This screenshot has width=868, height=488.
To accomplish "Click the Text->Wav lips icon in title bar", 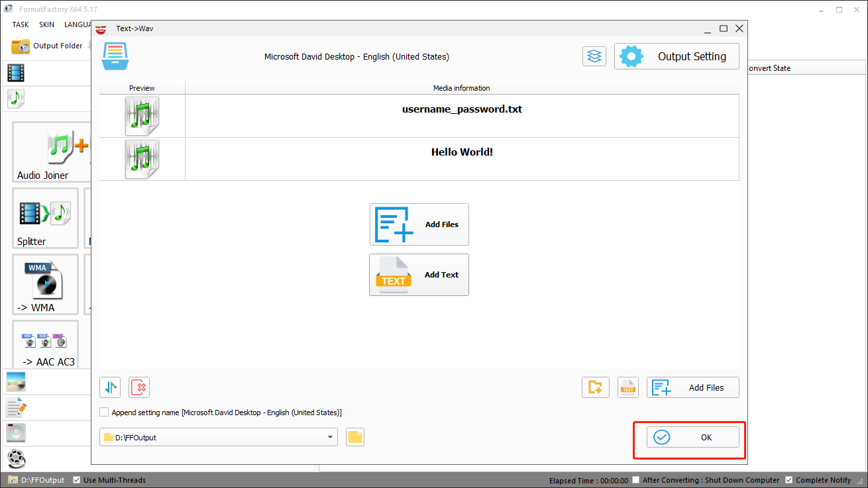I will (x=101, y=28).
